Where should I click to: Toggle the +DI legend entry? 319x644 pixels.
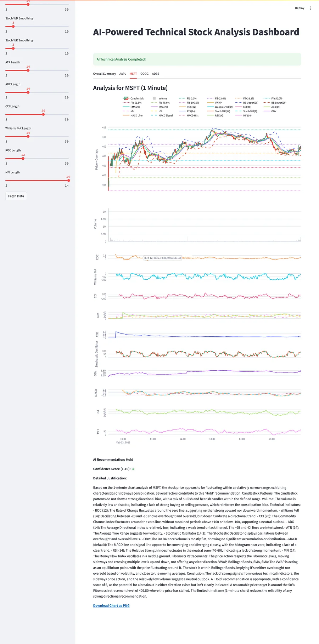(129, 111)
